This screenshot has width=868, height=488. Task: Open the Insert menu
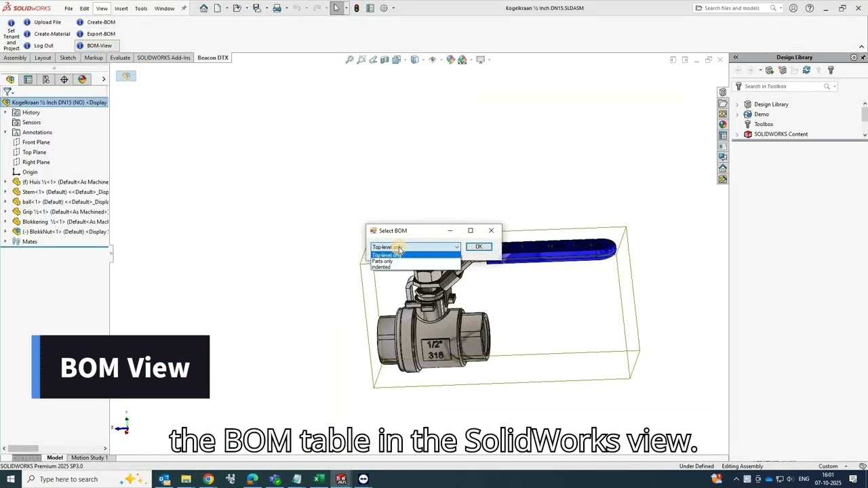(x=121, y=8)
